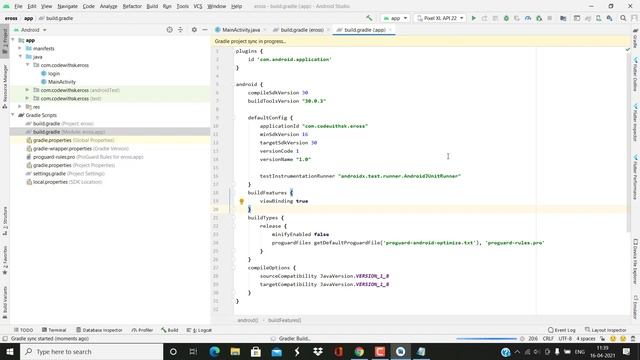Collapse the java folder
This screenshot has height=360, width=640.
(x=20, y=57)
